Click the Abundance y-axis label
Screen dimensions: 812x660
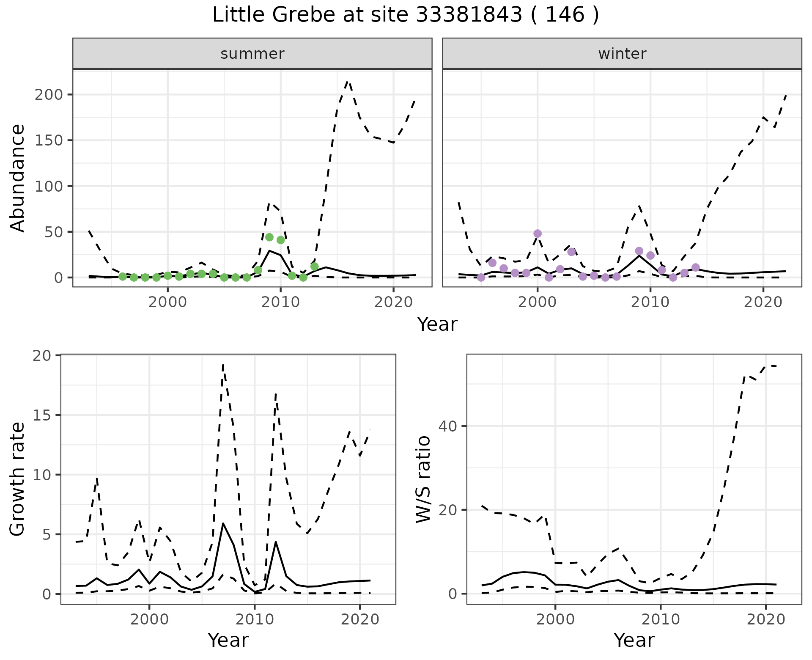point(17,178)
